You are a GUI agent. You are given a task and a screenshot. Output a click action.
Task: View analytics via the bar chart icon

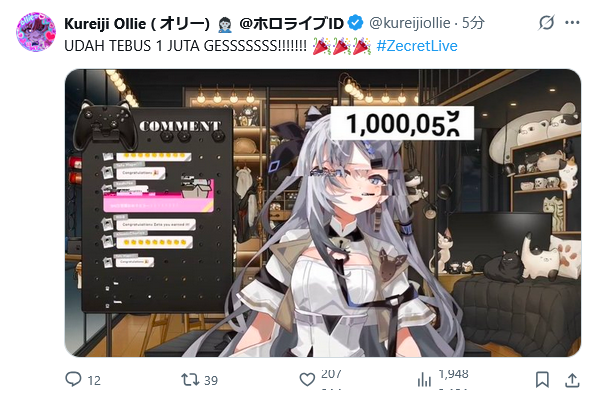tap(424, 379)
